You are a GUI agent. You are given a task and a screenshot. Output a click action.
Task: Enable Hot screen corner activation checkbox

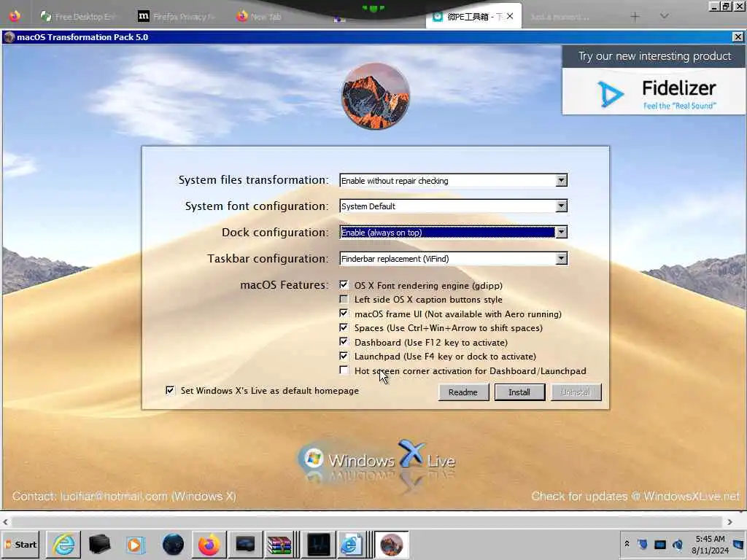coord(344,370)
